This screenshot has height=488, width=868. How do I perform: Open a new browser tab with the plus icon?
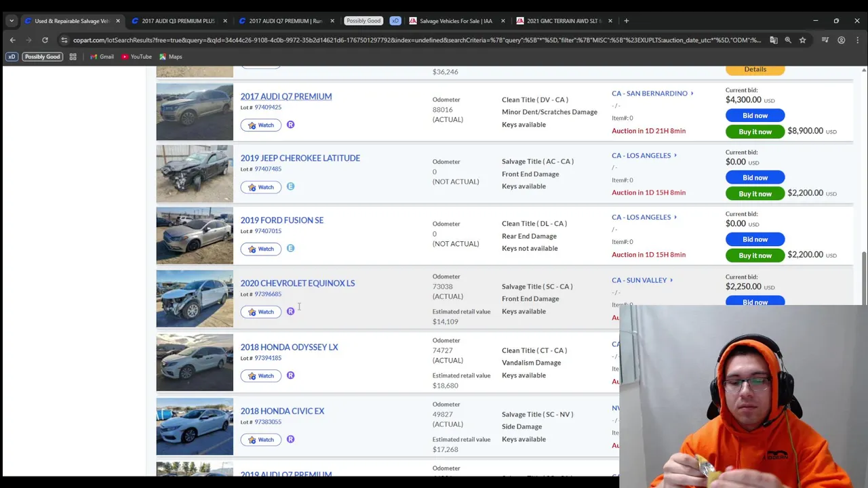click(x=626, y=21)
